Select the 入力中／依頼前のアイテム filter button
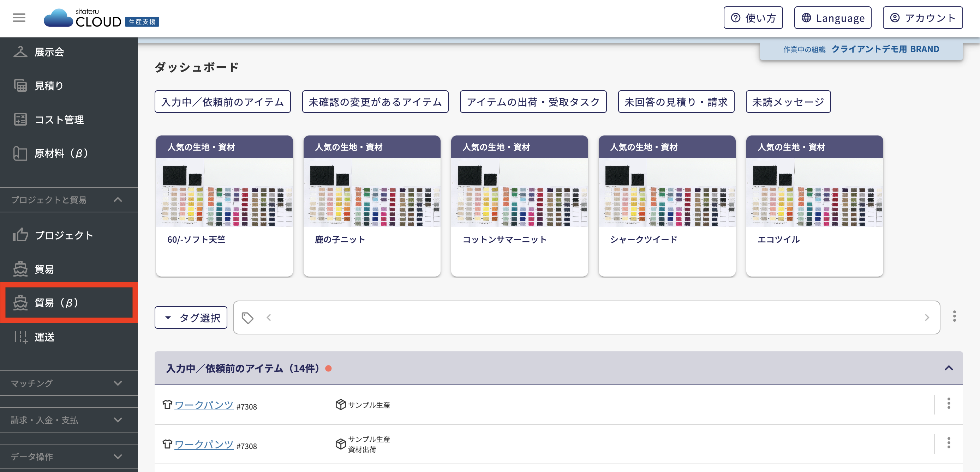Viewport: 980px width, 472px height. tap(222, 102)
